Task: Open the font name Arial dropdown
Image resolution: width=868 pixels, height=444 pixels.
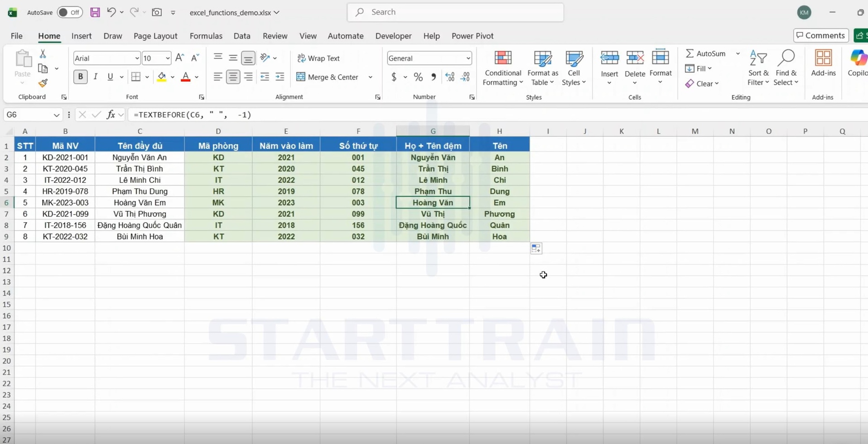Action: click(136, 58)
